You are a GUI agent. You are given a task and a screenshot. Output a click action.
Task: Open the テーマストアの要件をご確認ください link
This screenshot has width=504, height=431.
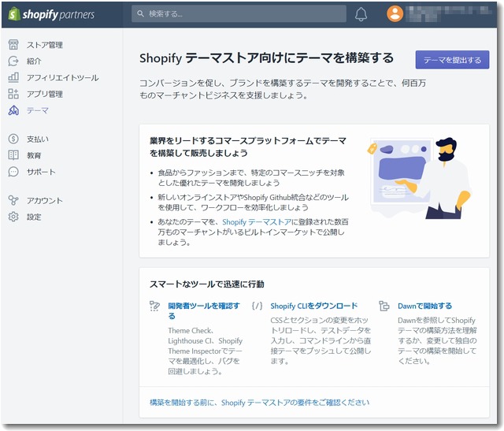(260, 403)
